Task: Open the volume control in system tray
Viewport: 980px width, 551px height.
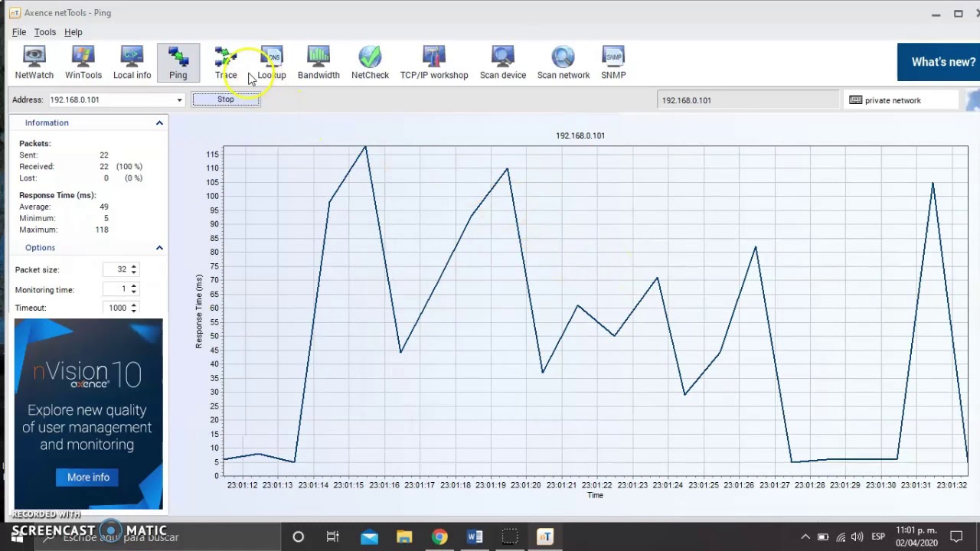Action: [857, 537]
